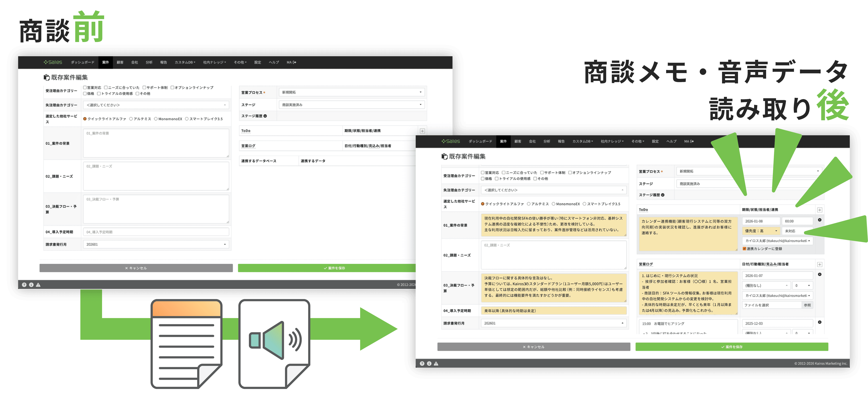Open the 優先度：高 priority dropdown

tap(761, 231)
